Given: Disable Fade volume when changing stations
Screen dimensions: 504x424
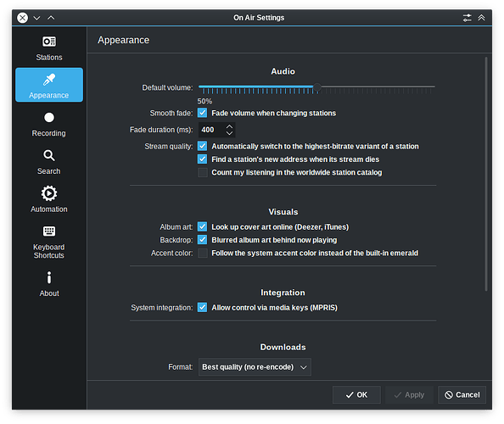Looking at the screenshot, I should click(x=202, y=113).
